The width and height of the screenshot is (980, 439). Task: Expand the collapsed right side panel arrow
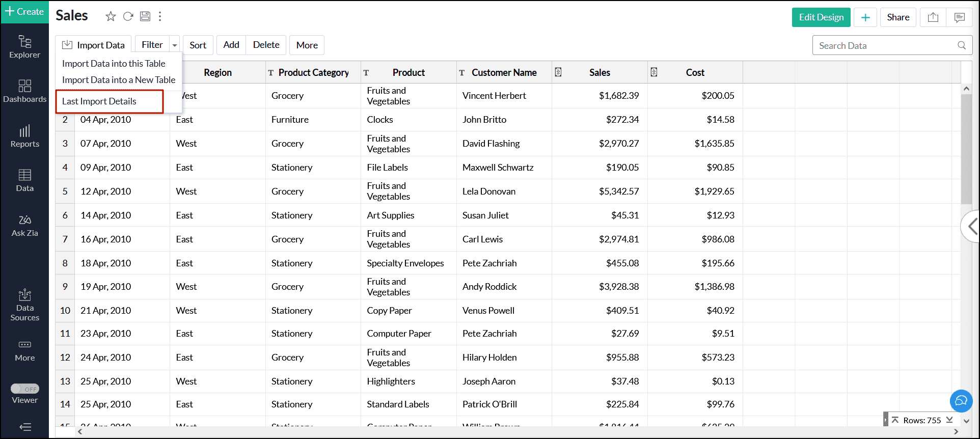pos(972,226)
